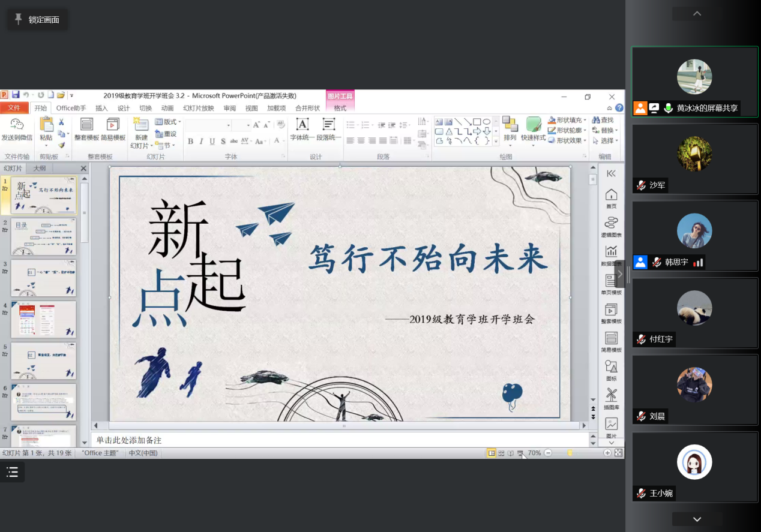Toggle underline text formatting
This screenshot has height=532, width=761.
212,142
